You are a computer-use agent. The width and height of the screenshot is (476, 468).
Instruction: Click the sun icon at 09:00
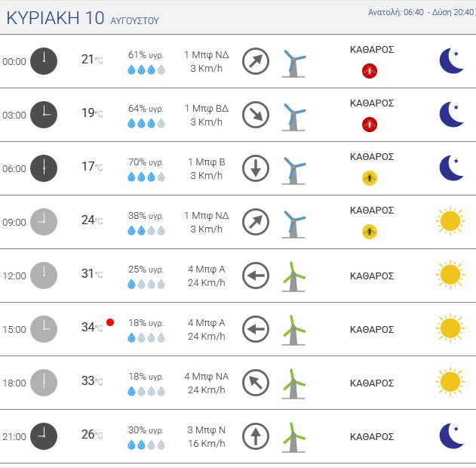(x=450, y=221)
